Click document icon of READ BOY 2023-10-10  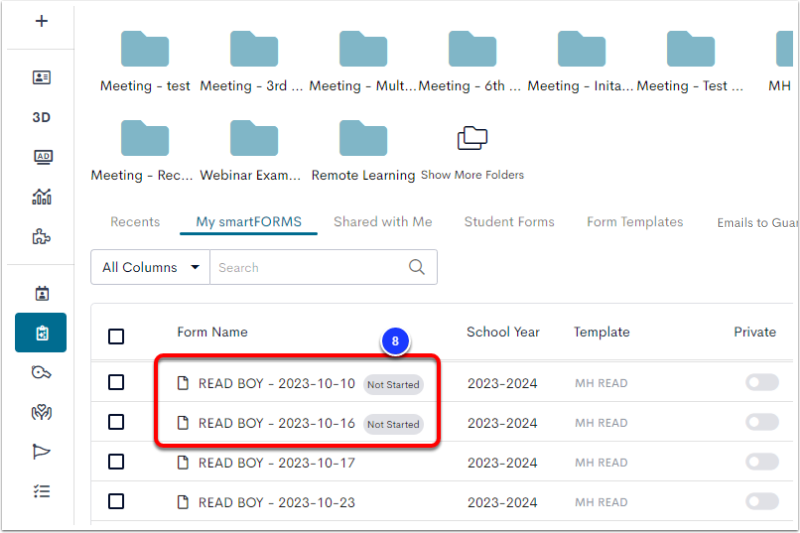pyautogui.click(x=183, y=383)
